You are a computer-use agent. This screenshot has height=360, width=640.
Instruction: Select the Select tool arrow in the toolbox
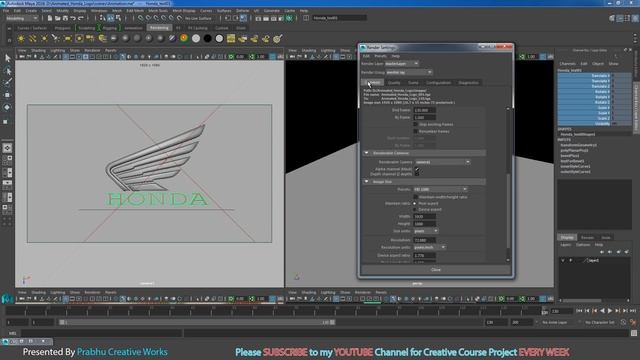click(x=7, y=58)
